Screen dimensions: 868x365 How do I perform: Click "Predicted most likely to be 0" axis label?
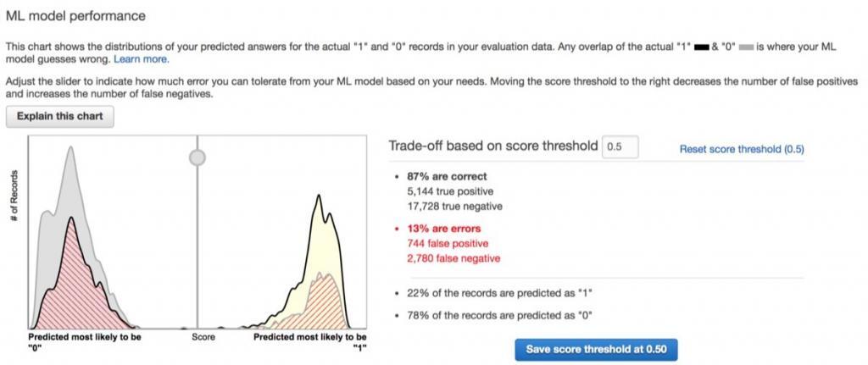tap(85, 337)
